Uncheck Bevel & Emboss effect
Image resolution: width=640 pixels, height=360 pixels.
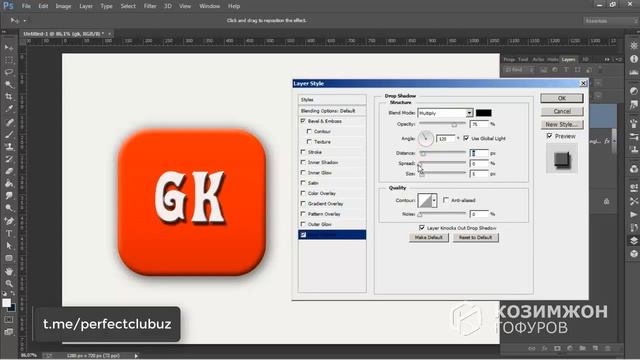point(303,121)
